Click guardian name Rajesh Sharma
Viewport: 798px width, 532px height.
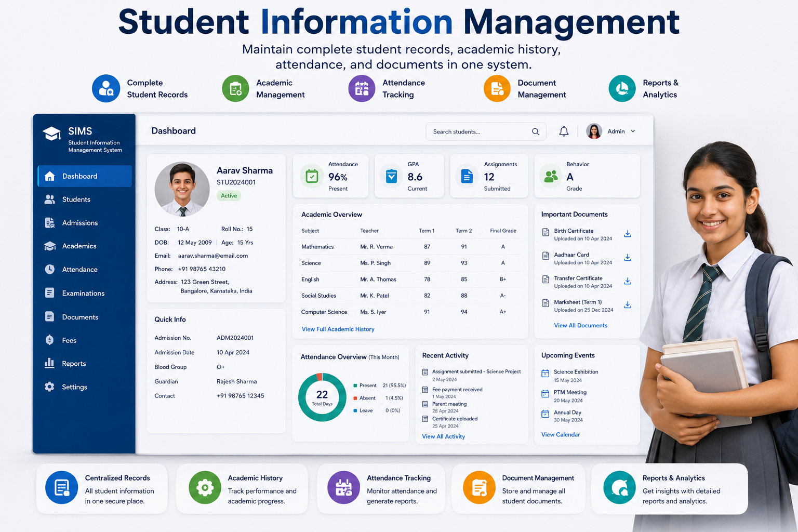pyautogui.click(x=237, y=382)
